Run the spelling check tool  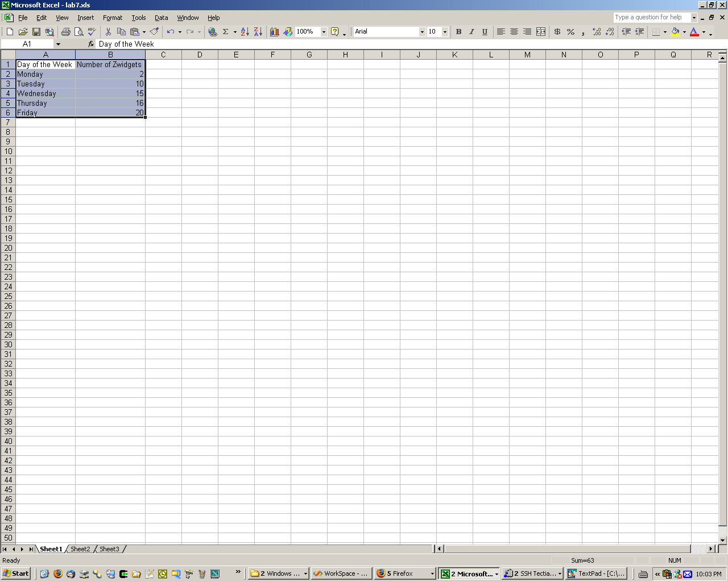[x=92, y=32]
